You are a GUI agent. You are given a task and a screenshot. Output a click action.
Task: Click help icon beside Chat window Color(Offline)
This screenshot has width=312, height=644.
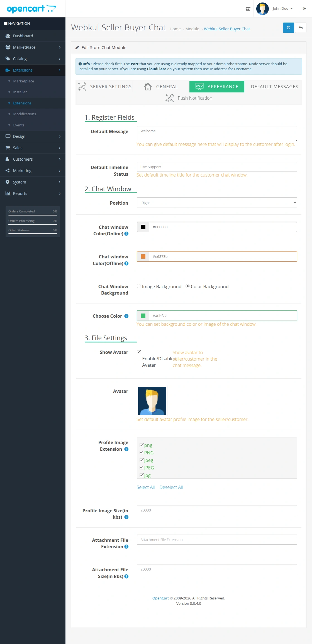126,263
